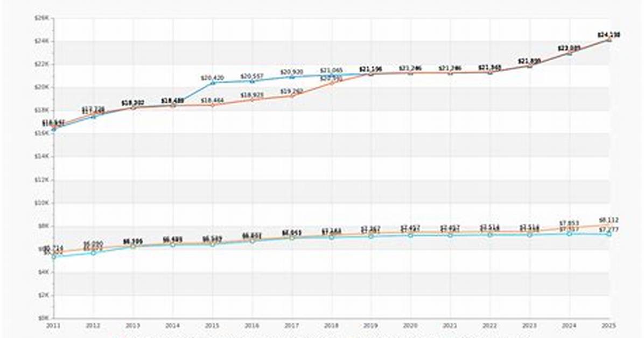This screenshot has height=338, width=644.
Task: Select the 2015 label on the x-axis
Action: point(212,326)
